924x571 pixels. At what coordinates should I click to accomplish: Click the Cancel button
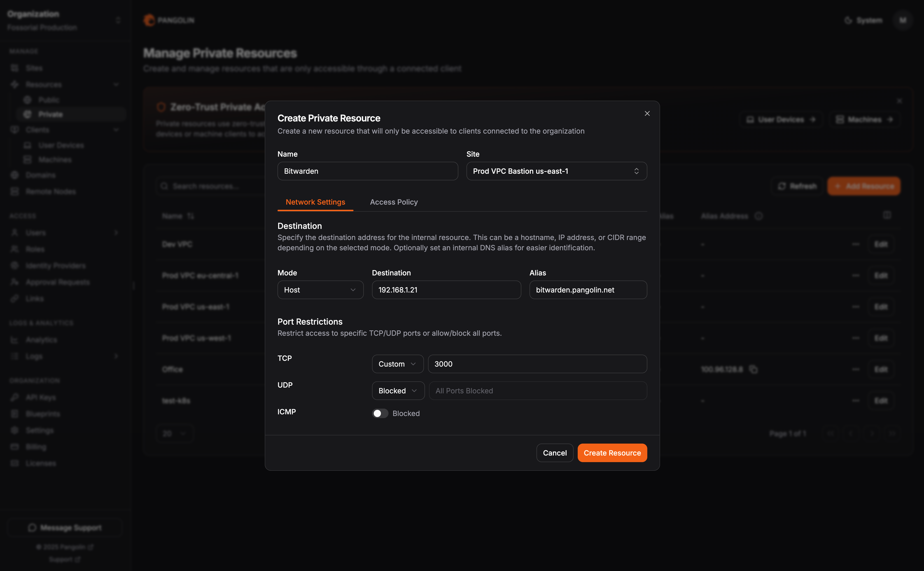554,453
